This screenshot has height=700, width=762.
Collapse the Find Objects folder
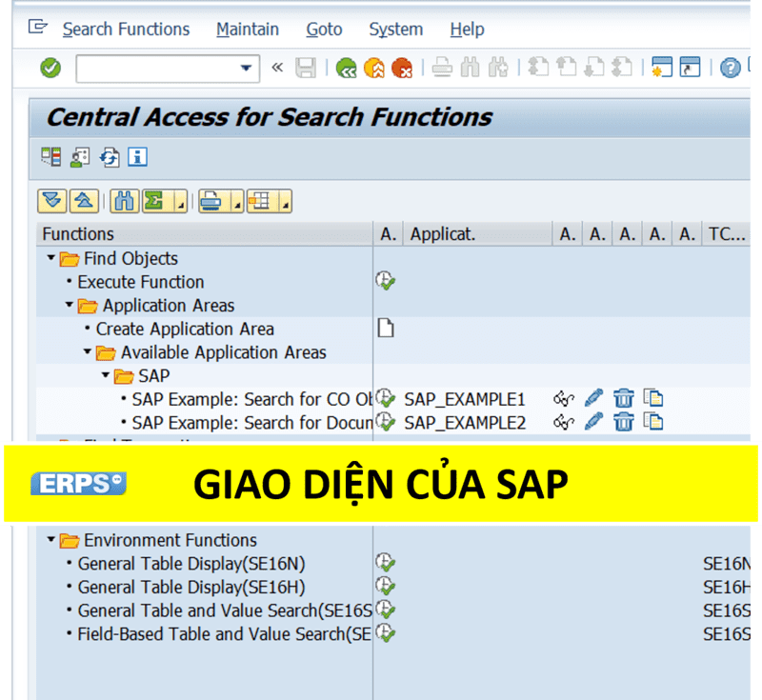pyautogui.click(x=51, y=258)
